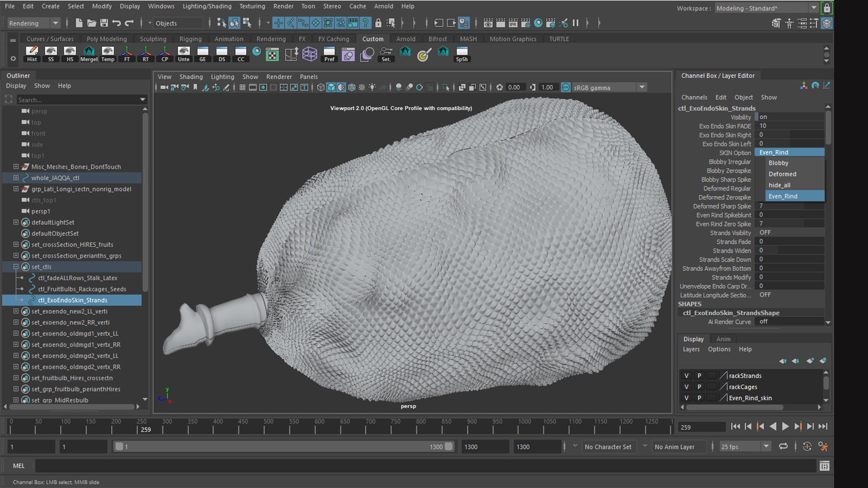Viewport: 868px width, 488px height.
Task: Click the Hist shelf button
Action: (x=32, y=54)
